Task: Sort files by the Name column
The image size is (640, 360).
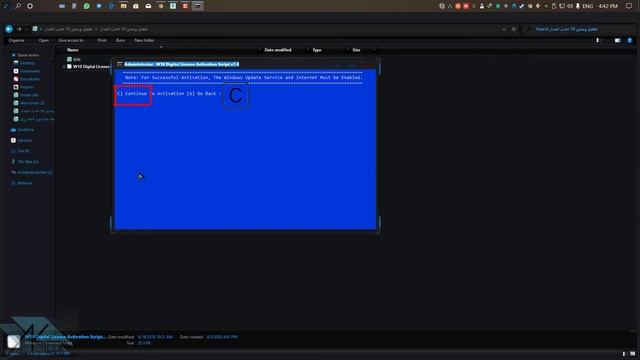Action: point(73,50)
